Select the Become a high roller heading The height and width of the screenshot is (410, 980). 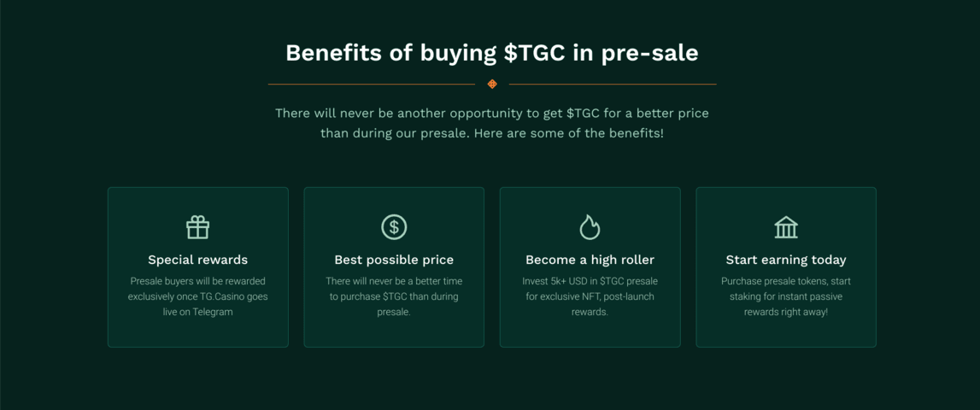(590, 260)
